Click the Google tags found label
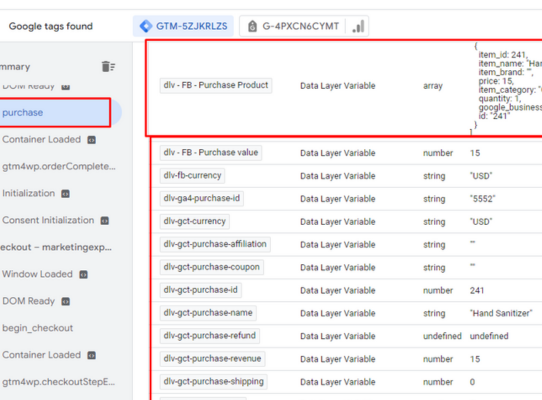 [x=51, y=26]
